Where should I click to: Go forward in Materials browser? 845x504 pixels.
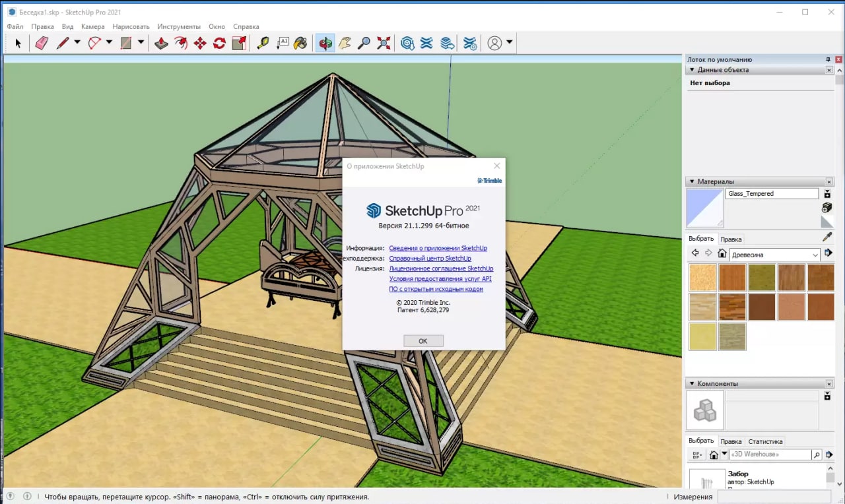tap(708, 253)
